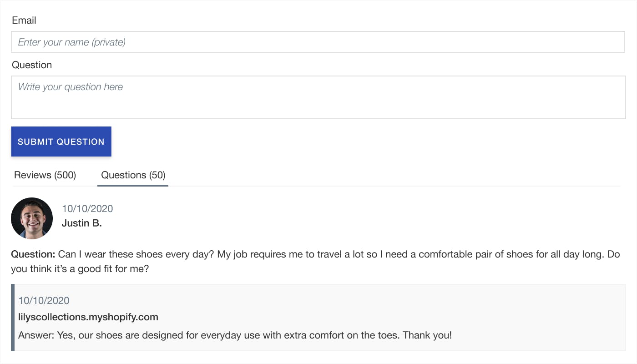Submit the question with the blue button
The image size is (637, 364).
pos(61,142)
